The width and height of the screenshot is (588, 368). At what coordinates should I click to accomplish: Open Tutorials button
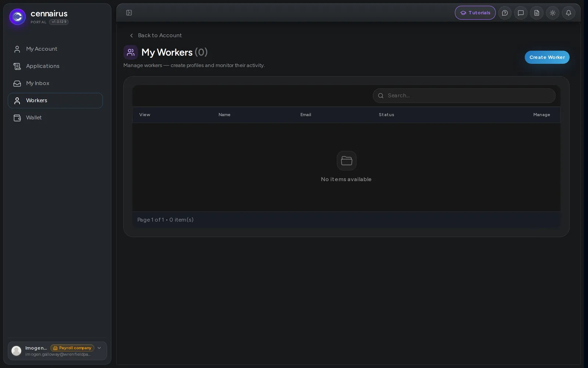tap(475, 13)
